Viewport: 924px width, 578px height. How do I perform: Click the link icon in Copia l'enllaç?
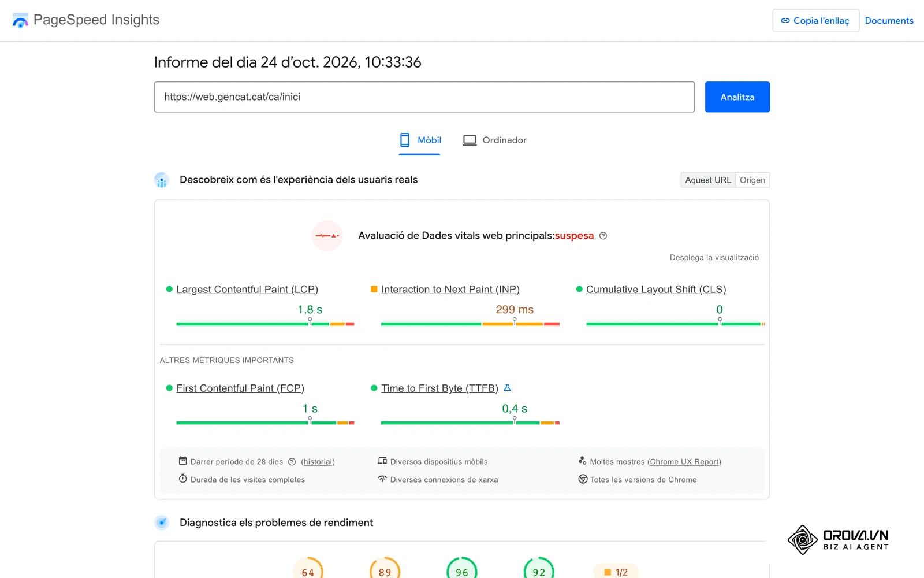coord(785,21)
